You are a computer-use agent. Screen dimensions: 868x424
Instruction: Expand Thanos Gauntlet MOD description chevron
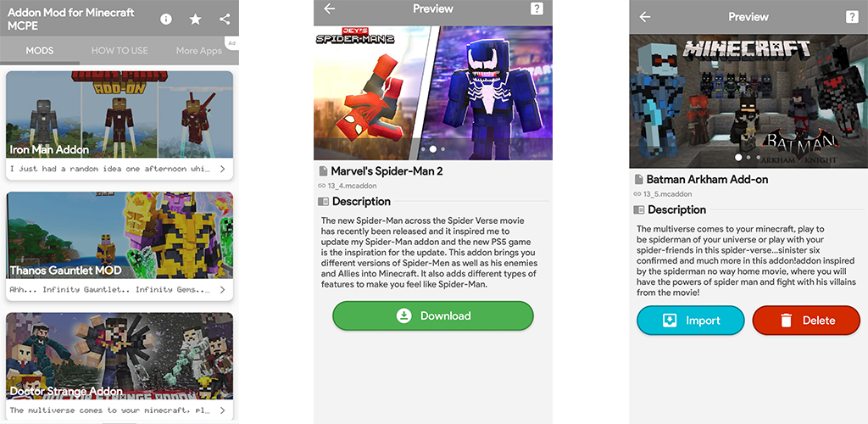click(x=223, y=289)
